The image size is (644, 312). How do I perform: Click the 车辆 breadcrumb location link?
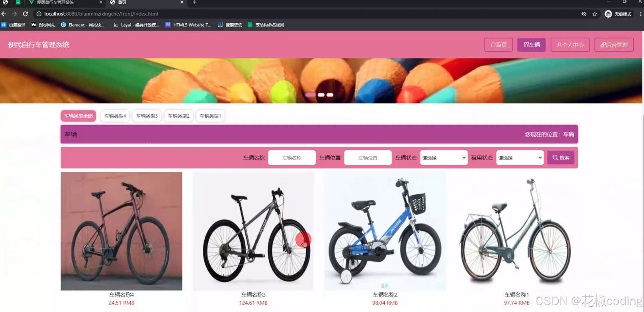pyautogui.click(x=568, y=135)
